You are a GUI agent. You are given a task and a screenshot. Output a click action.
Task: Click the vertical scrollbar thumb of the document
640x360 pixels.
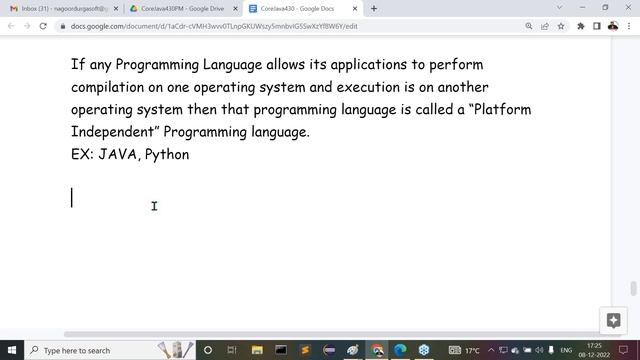(633, 288)
